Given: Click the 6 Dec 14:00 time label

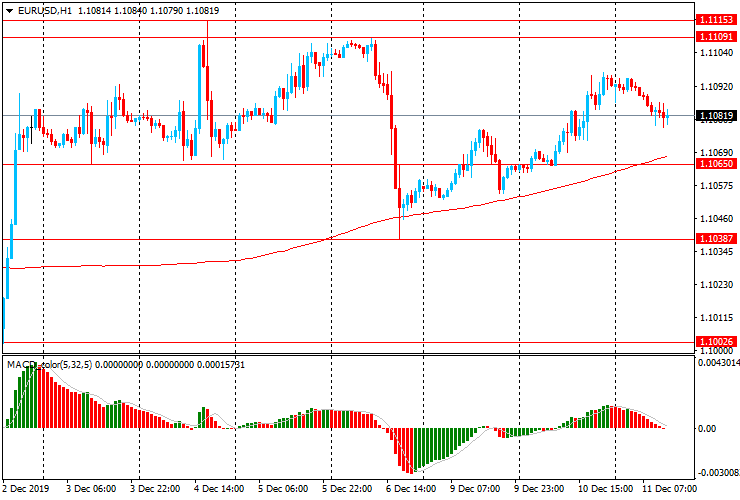Looking at the screenshot, I should [x=411, y=490].
